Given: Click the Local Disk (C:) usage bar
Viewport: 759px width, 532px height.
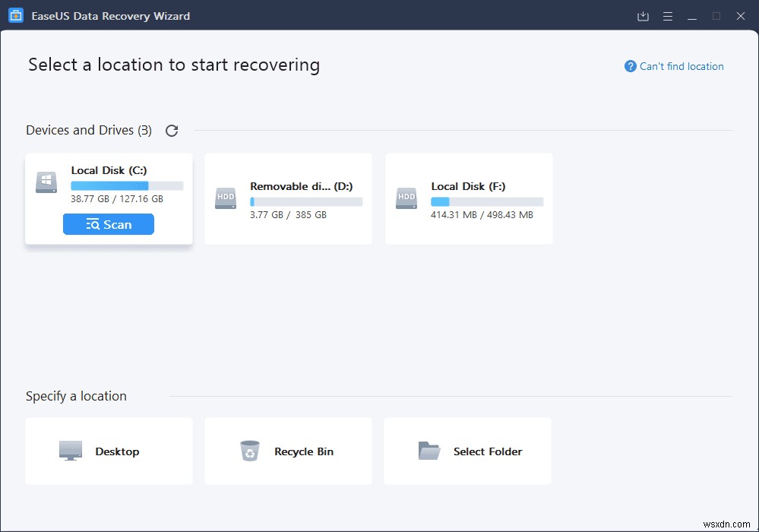Looking at the screenshot, I should tap(127, 185).
